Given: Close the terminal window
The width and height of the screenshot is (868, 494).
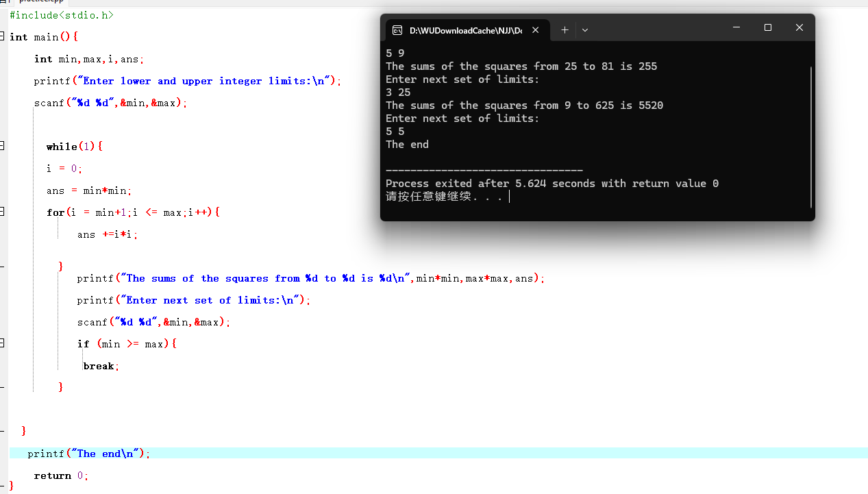Looking at the screenshot, I should pyautogui.click(x=799, y=28).
